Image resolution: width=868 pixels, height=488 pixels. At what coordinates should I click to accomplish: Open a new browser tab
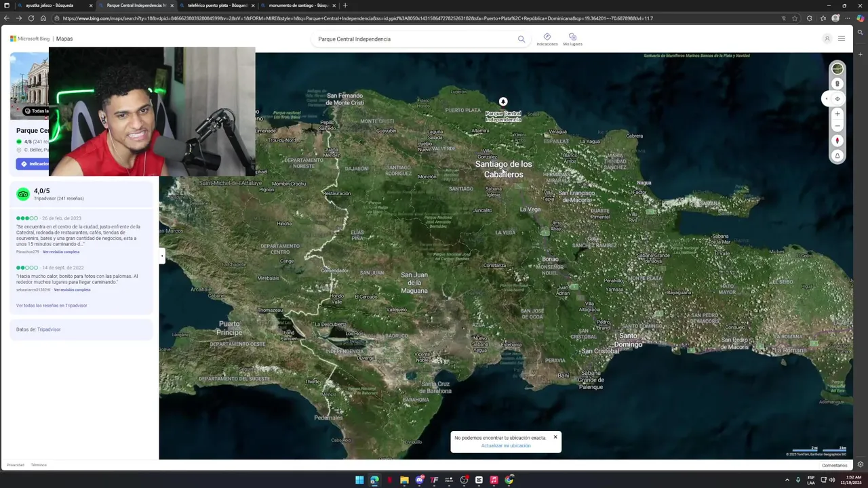coord(345,5)
